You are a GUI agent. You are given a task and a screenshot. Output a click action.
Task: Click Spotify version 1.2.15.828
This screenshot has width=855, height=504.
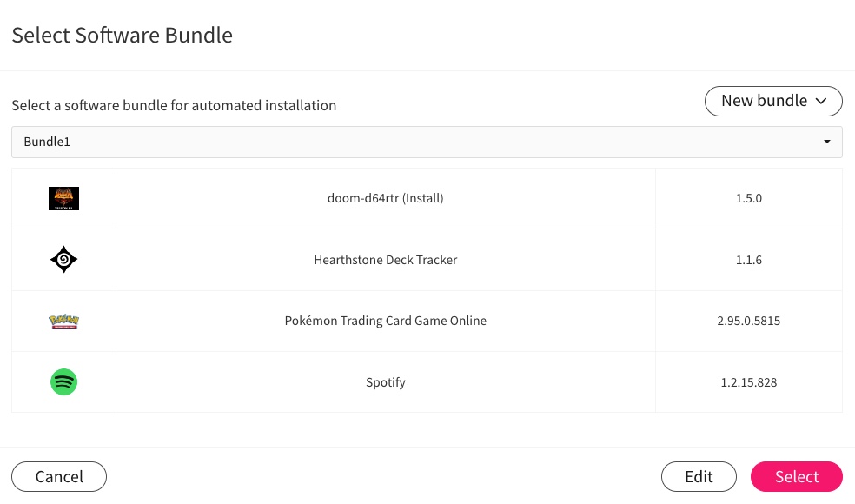click(x=749, y=382)
